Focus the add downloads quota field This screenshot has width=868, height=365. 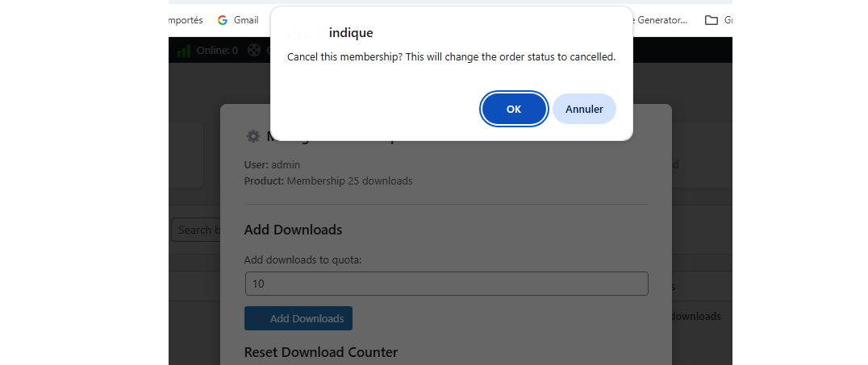[x=446, y=284]
